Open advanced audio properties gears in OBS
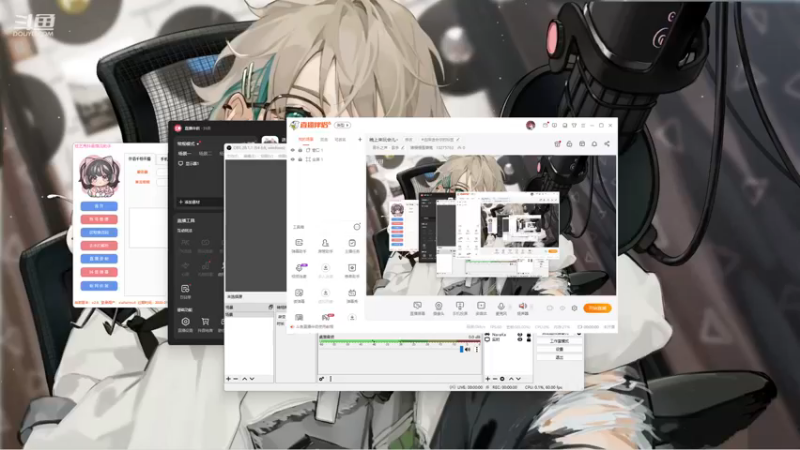The height and width of the screenshot is (450, 800). click(x=321, y=379)
